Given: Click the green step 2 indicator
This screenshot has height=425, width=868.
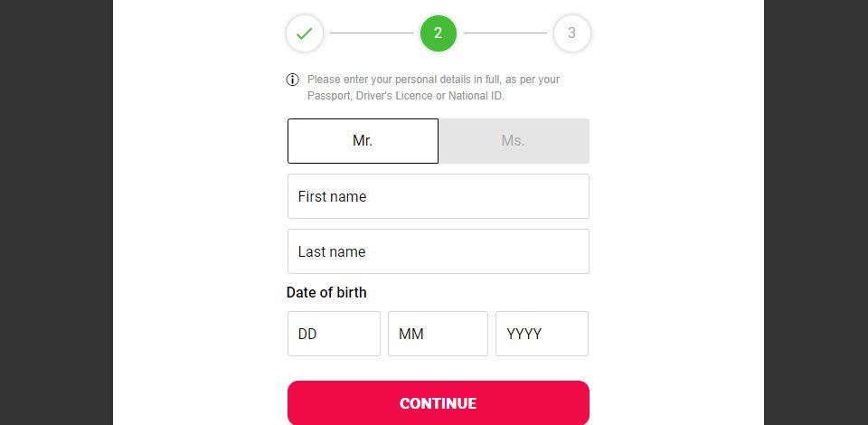Looking at the screenshot, I should [438, 33].
